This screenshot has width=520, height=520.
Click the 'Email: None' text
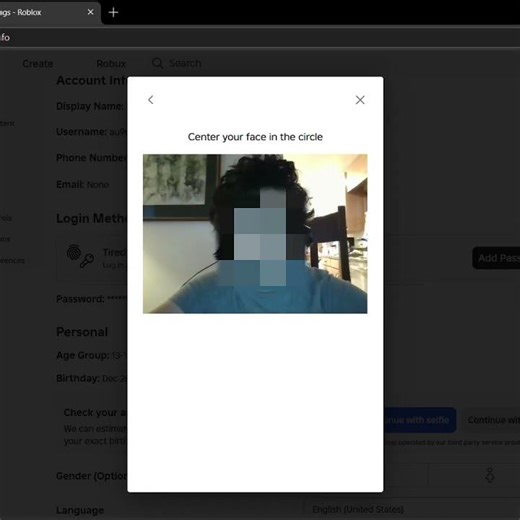click(x=82, y=185)
